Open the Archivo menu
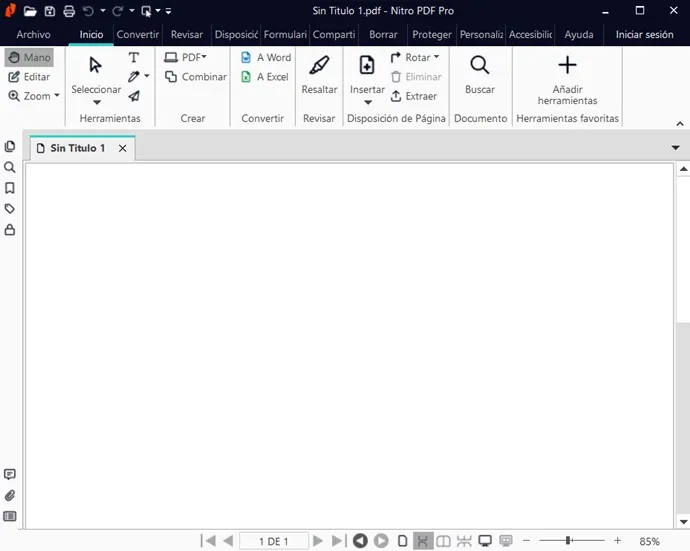This screenshot has height=551, width=690. (33, 34)
